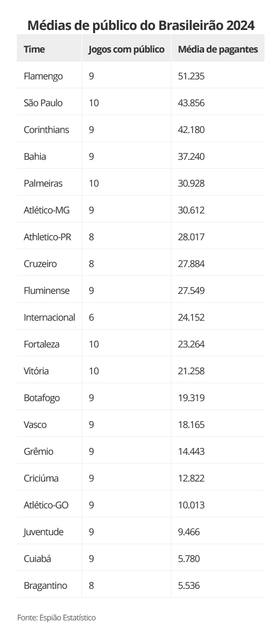Select the Flamengo row name

(43, 76)
